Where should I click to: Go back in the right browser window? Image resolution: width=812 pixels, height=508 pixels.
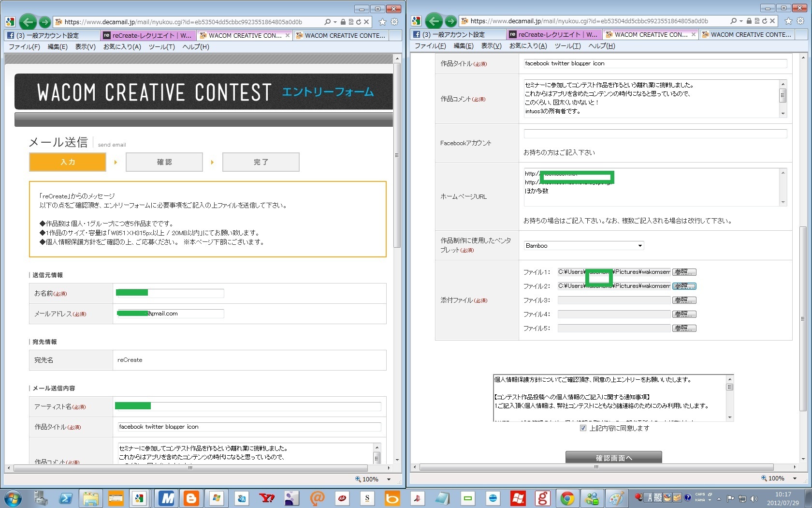pyautogui.click(x=434, y=21)
